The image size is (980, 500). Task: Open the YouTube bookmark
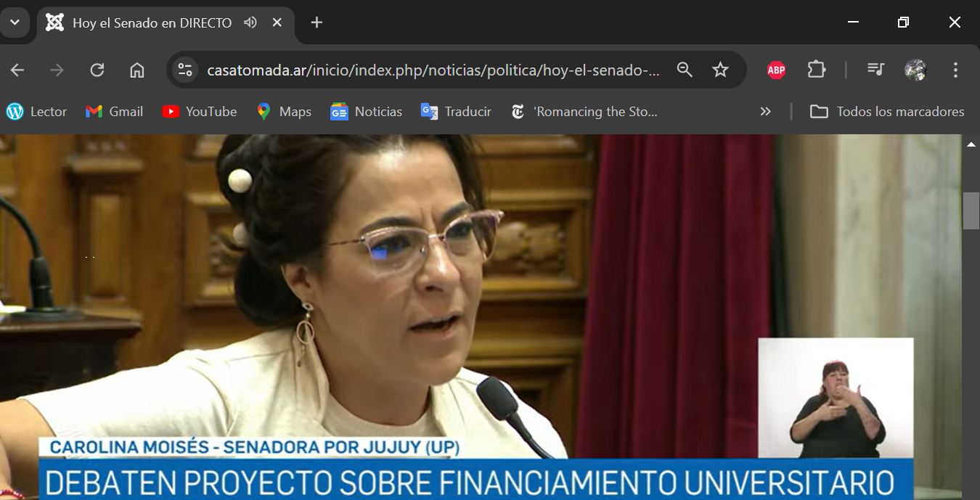click(200, 112)
